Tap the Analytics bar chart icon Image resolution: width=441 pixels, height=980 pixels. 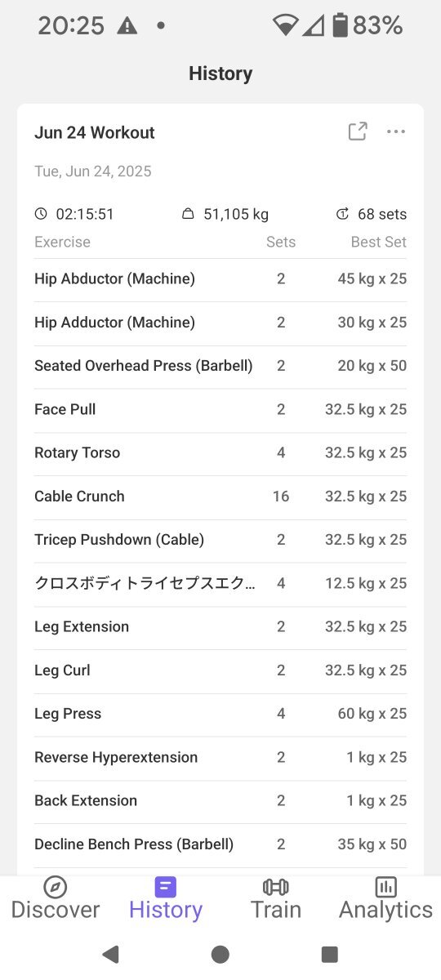tap(385, 887)
